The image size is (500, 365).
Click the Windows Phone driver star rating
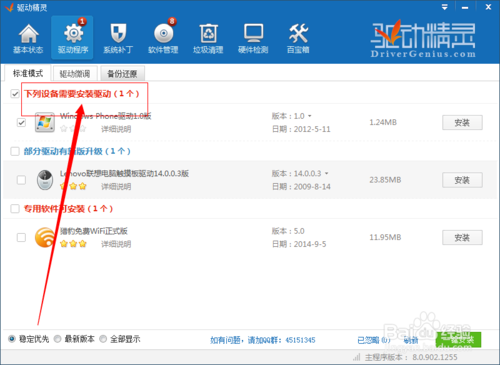click(73, 129)
